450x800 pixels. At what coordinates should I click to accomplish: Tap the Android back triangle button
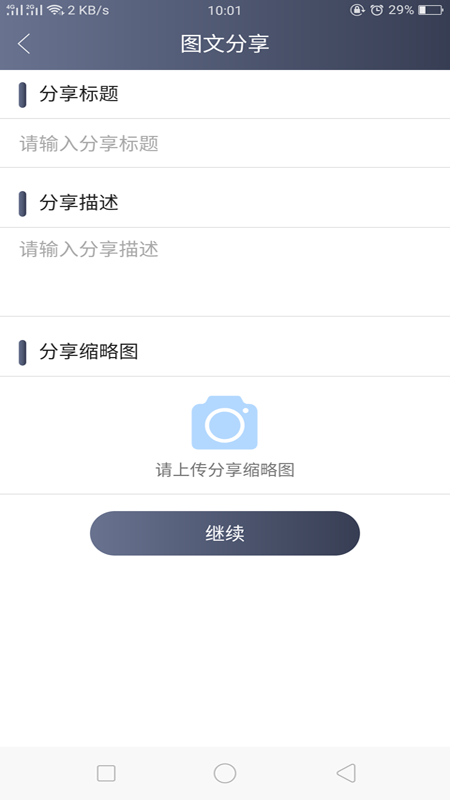(x=346, y=773)
